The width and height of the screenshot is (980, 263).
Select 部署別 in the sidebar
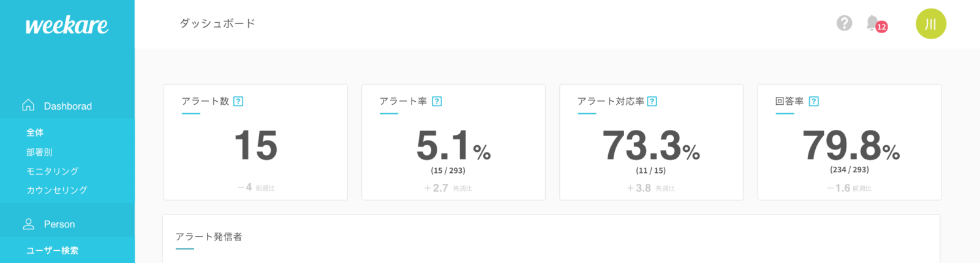39,152
